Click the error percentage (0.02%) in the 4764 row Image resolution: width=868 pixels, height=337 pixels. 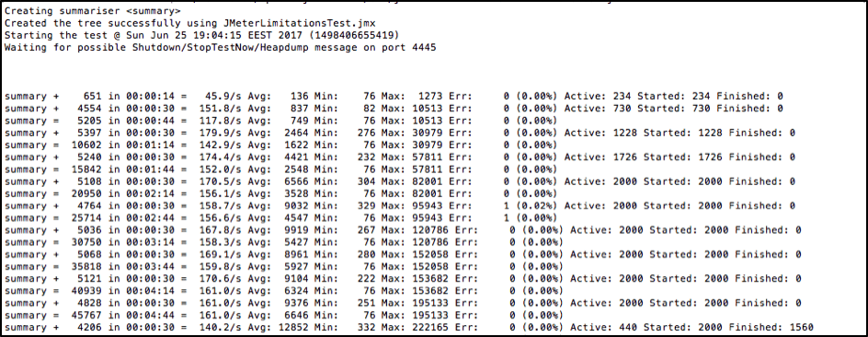tap(536, 205)
